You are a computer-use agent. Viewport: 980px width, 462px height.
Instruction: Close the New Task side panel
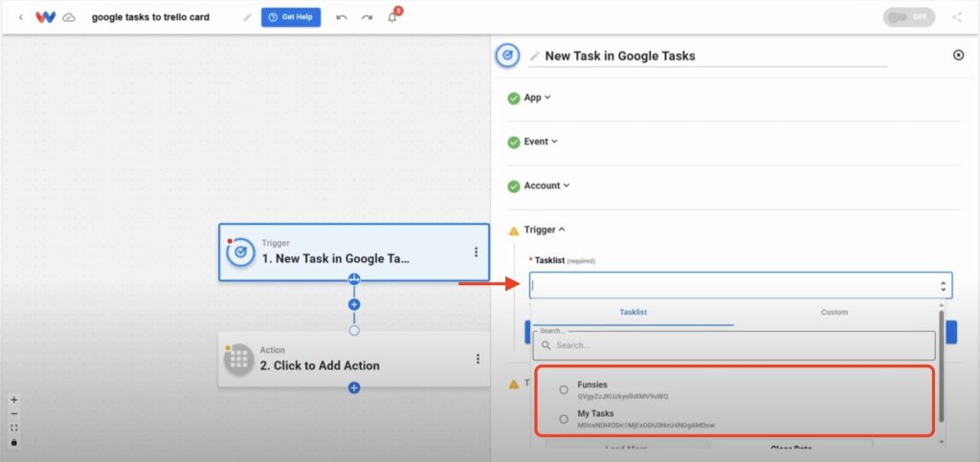tap(958, 55)
